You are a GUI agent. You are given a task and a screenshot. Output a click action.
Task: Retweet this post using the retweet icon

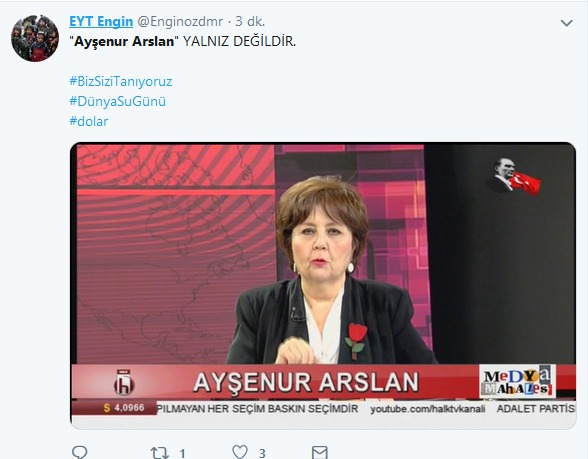[160, 453]
